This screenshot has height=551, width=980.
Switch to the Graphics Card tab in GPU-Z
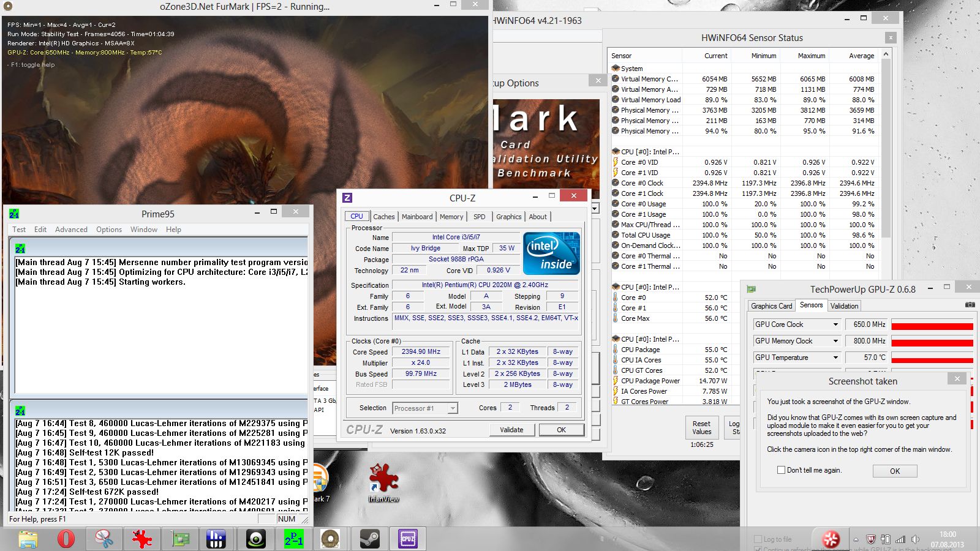click(x=772, y=306)
